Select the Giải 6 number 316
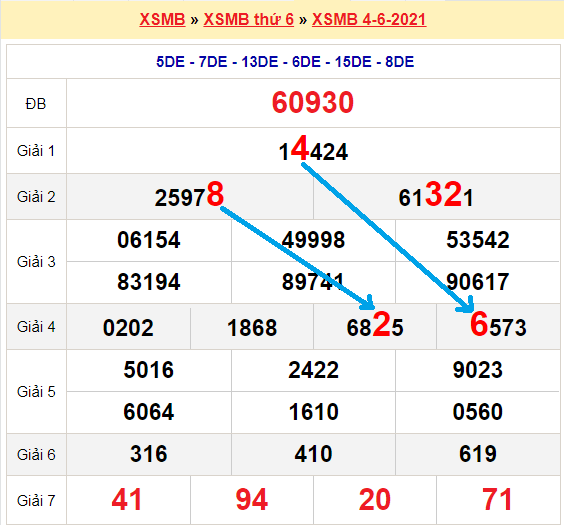 click(x=149, y=453)
